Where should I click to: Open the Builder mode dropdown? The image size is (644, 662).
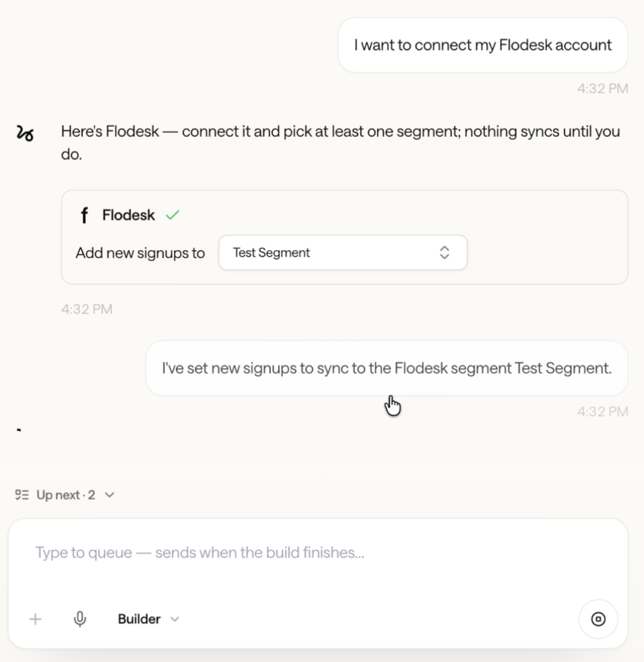tap(149, 619)
